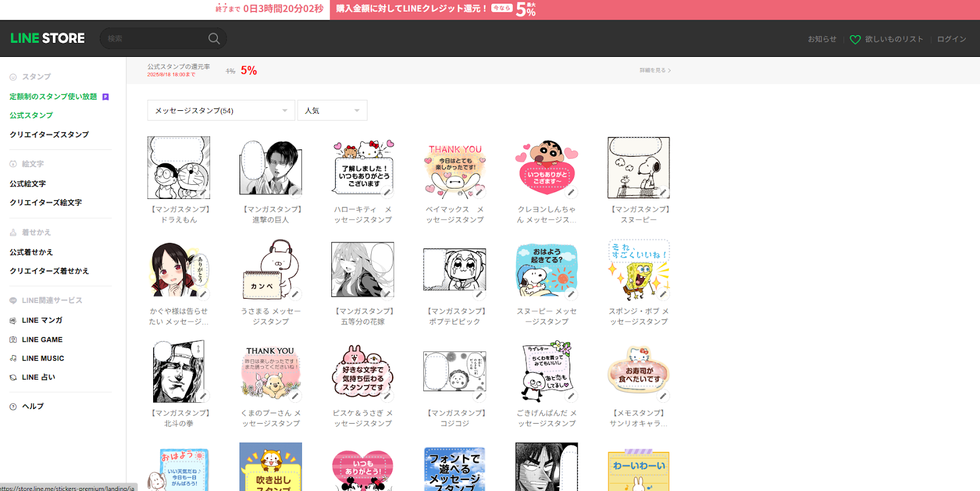980x491 pixels.
Task: Click the pencil icon on サンリオキャラ memo sticker
Action: pos(663,396)
